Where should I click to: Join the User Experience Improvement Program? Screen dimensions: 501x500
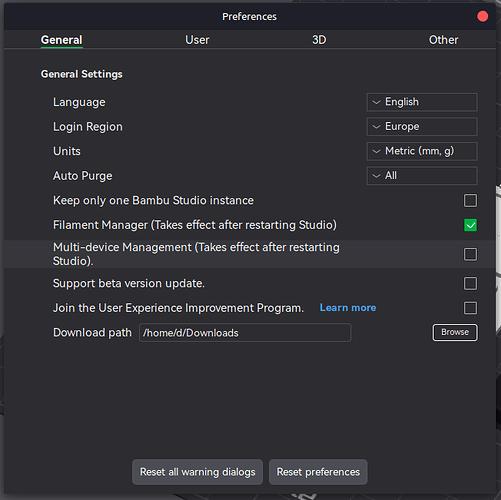pos(470,308)
